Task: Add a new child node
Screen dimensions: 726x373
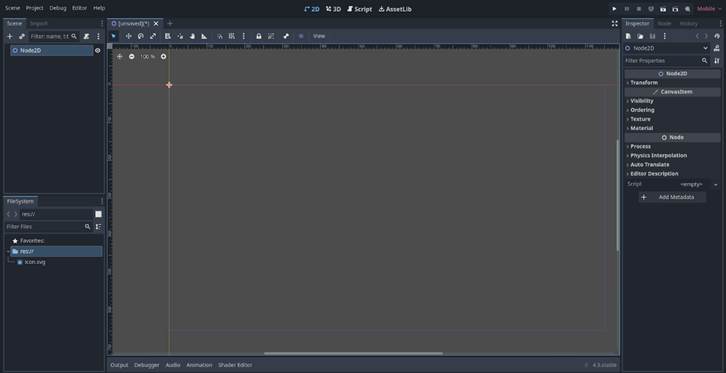Action: [10, 36]
